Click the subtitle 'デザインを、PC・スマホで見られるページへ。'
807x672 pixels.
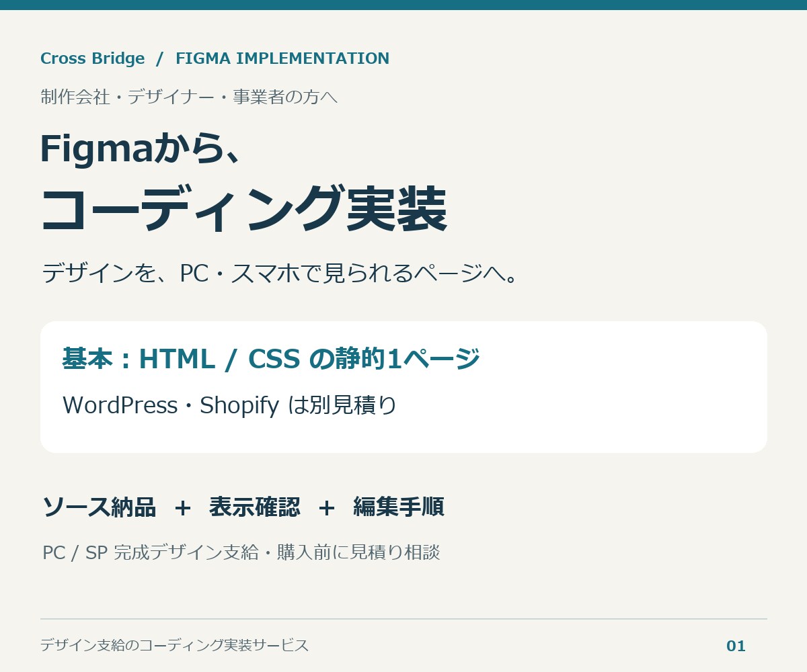pyautogui.click(x=279, y=274)
